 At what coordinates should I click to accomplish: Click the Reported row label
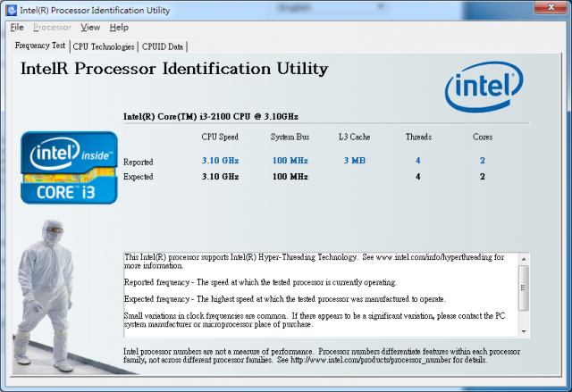139,162
